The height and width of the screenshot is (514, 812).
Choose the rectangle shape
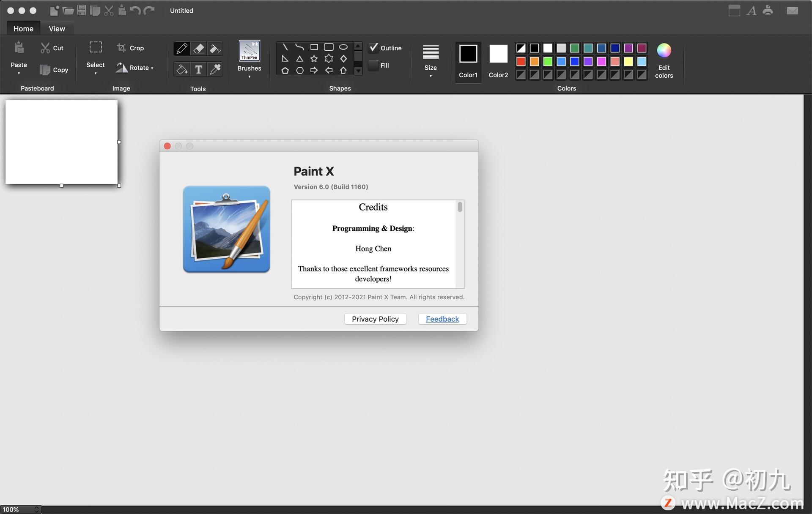tap(314, 47)
